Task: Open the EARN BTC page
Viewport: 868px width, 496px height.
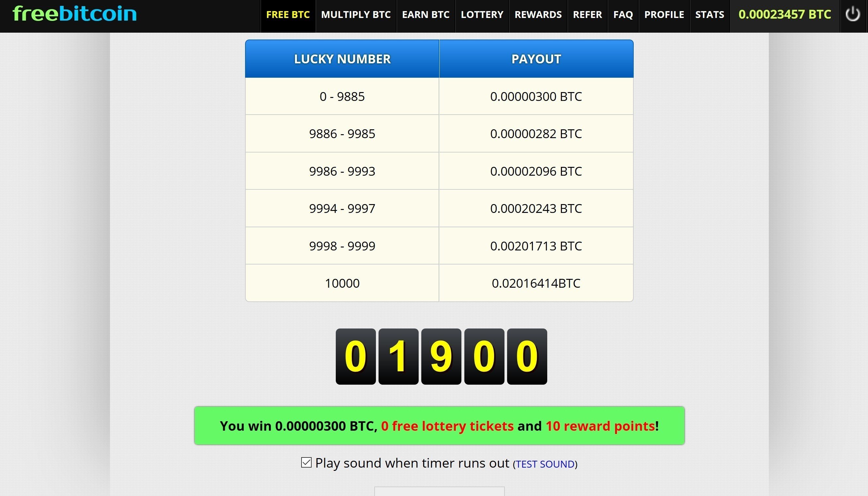Action: 426,14
